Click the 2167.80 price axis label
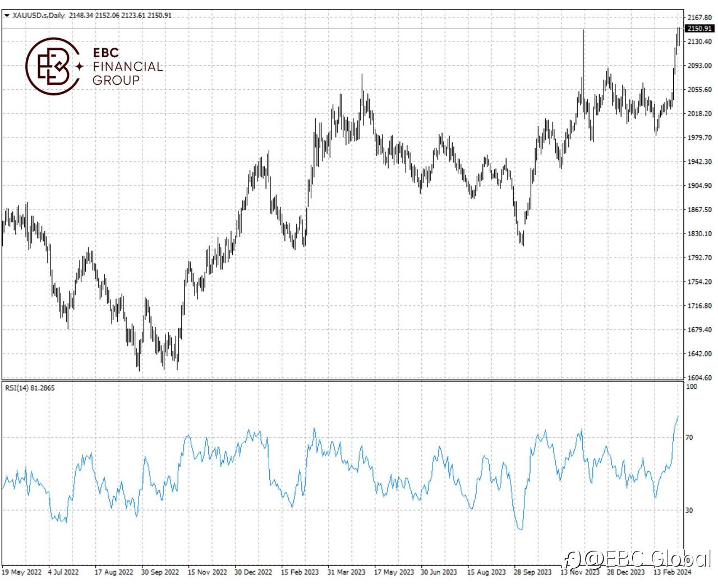 click(699, 18)
